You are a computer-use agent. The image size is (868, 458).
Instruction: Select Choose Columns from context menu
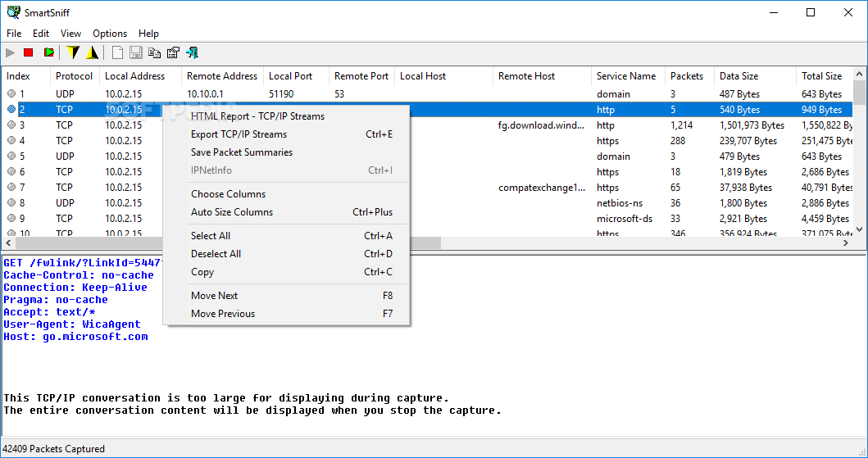tap(286, 194)
